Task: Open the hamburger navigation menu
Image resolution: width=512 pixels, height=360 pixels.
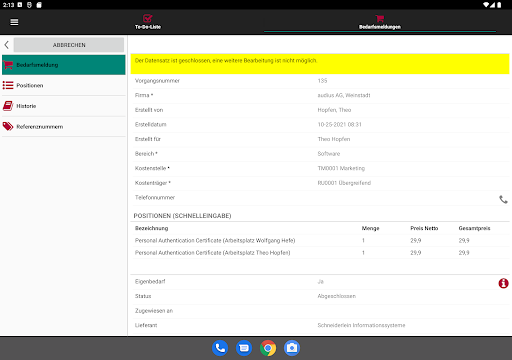Action: pyautogui.click(x=14, y=22)
